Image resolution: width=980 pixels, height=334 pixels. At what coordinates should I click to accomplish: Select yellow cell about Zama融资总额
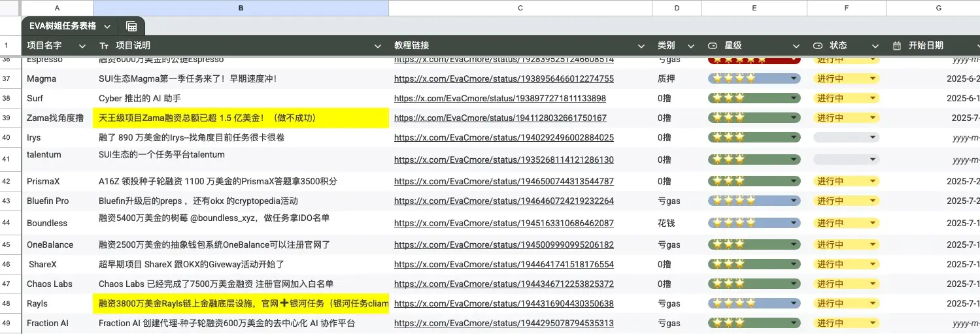pyautogui.click(x=241, y=118)
